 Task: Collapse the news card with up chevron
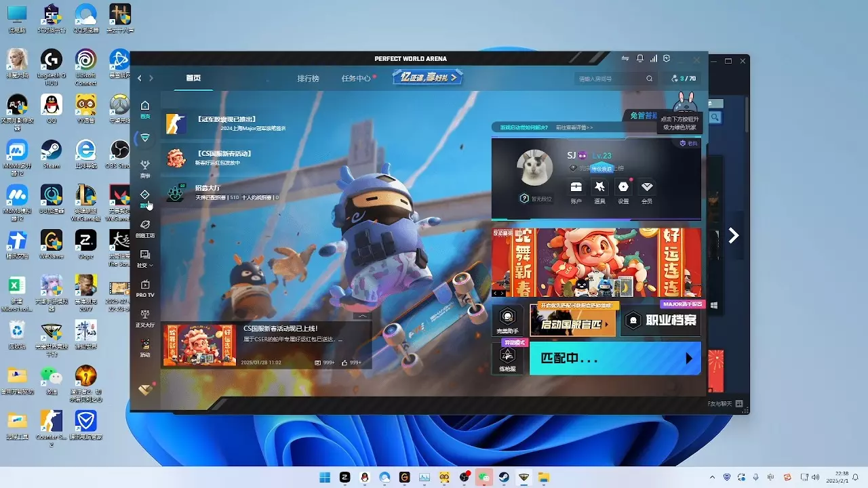[x=363, y=316]
